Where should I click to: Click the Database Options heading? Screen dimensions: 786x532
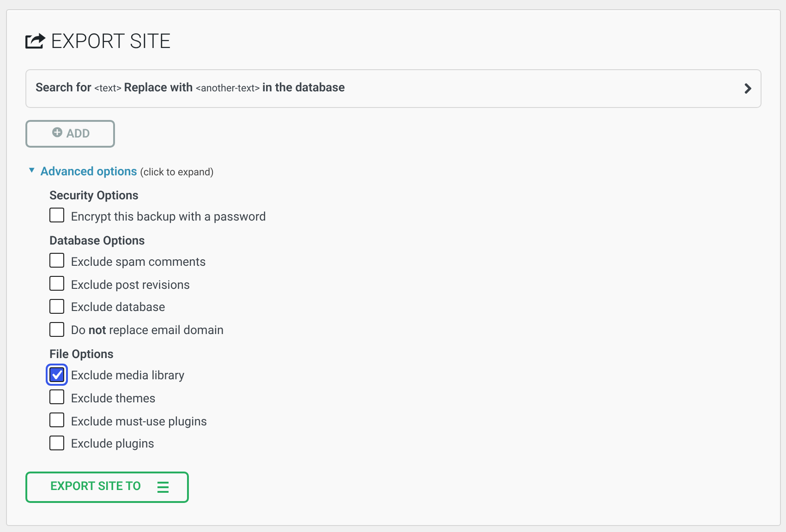click(97, 240)
